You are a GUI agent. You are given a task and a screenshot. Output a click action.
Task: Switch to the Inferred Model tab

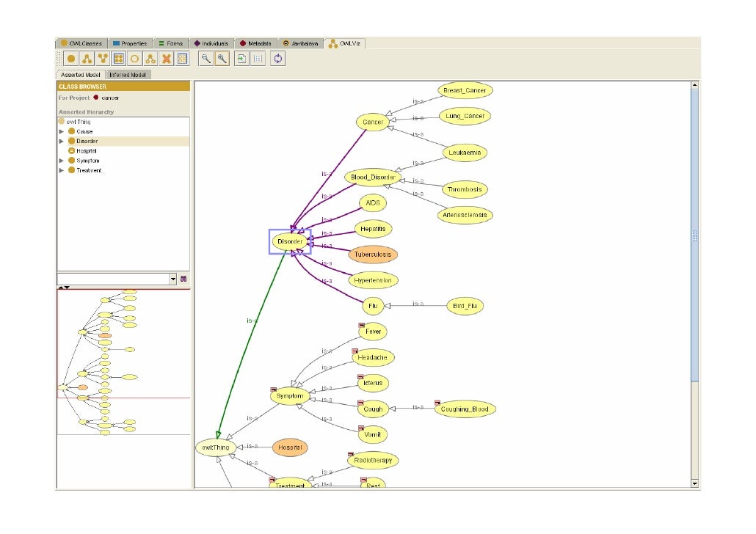128,75
